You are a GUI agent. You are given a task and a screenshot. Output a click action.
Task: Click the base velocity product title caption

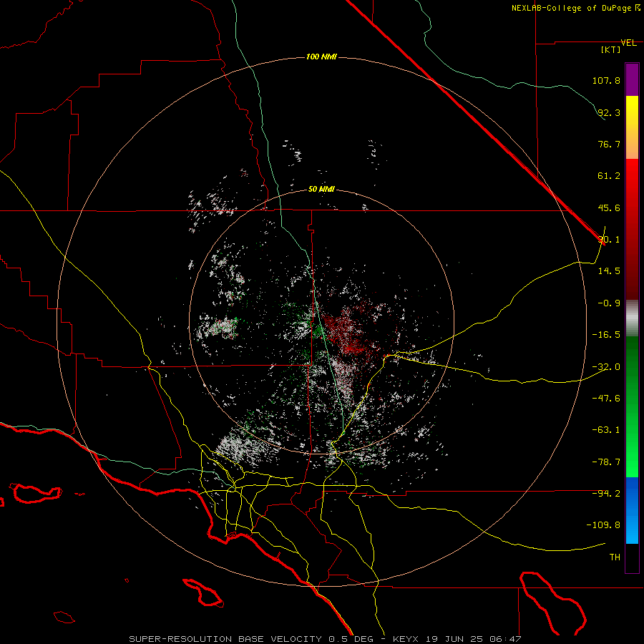pyautogui.click(x=326, y=639)
